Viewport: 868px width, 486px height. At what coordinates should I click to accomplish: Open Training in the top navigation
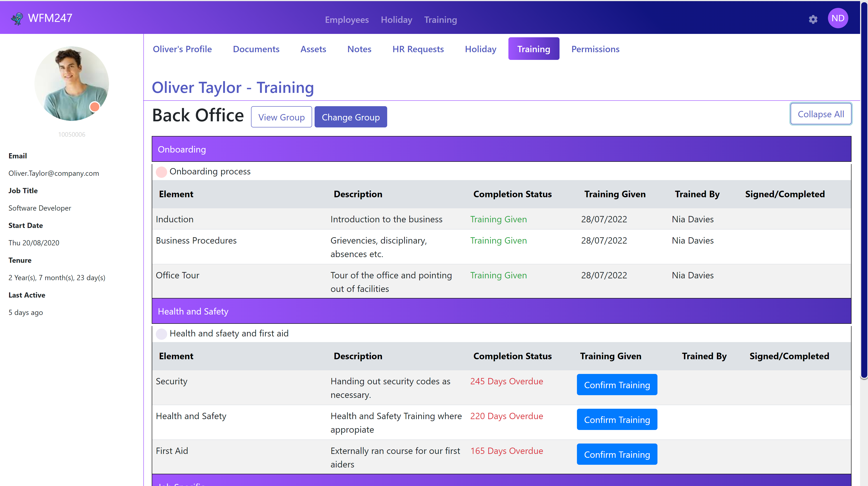tap(440, 19)
